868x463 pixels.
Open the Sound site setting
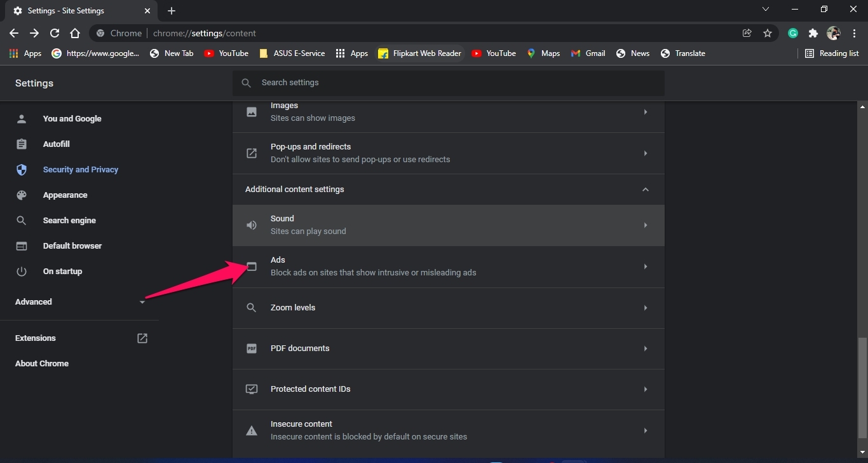coord(449,225)
